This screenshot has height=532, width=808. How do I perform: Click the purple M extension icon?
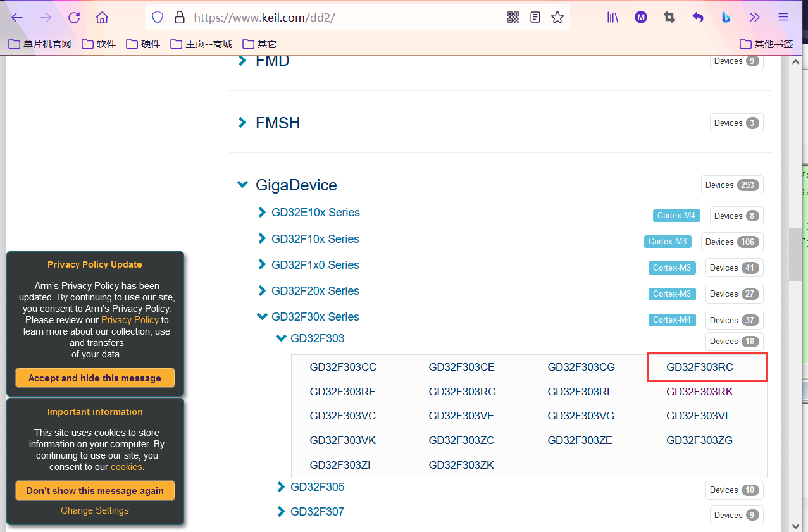pos(641,17)
